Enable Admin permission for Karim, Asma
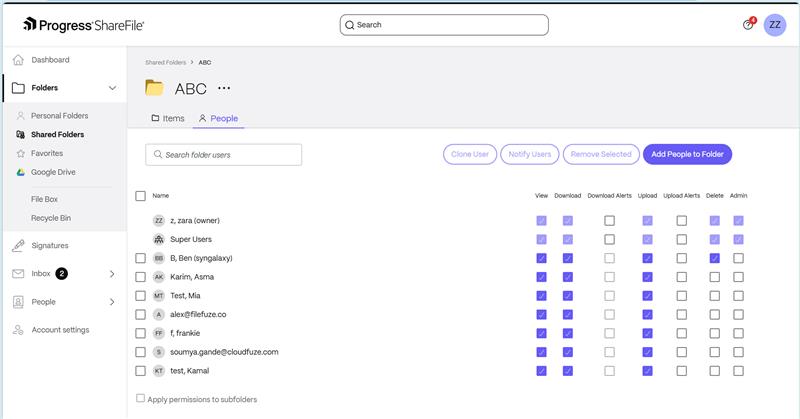The image size is (800, 419). tap(738, 277)
